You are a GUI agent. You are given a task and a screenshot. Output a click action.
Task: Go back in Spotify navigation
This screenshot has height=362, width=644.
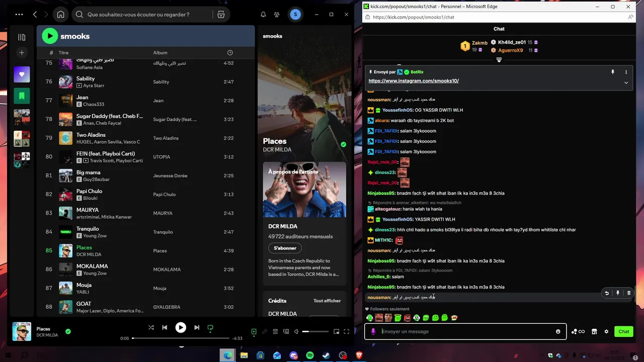35,15
